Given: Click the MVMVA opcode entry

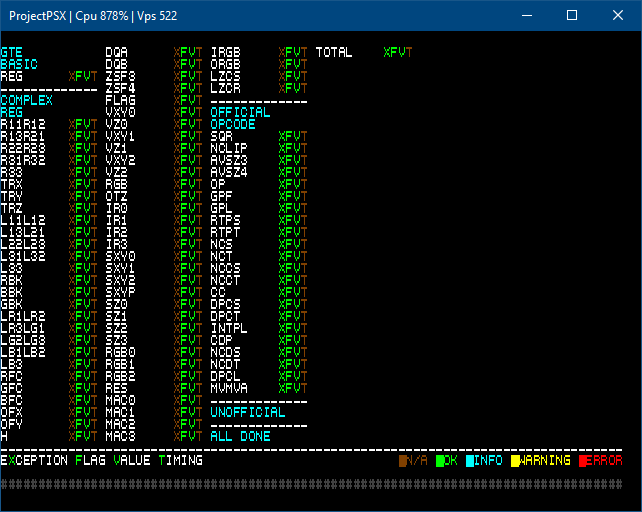Looking at the screenshot, I should tap(229, 388).
